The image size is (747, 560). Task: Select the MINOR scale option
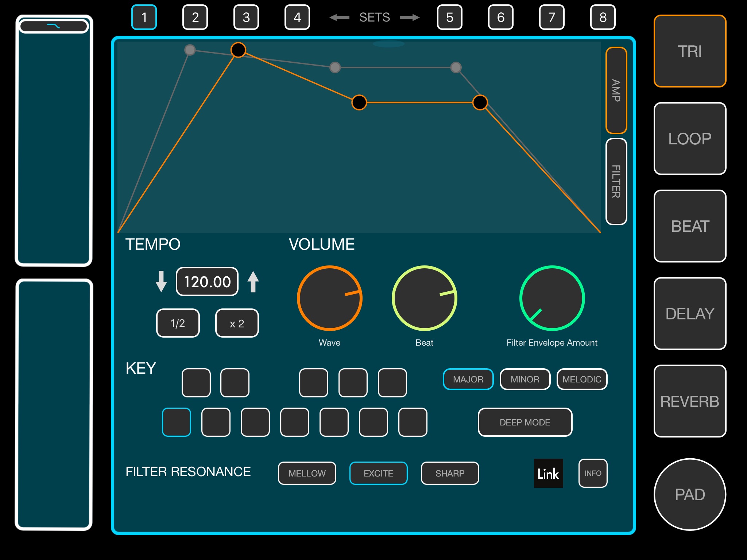pyautogui.click(x=525, y=379)
